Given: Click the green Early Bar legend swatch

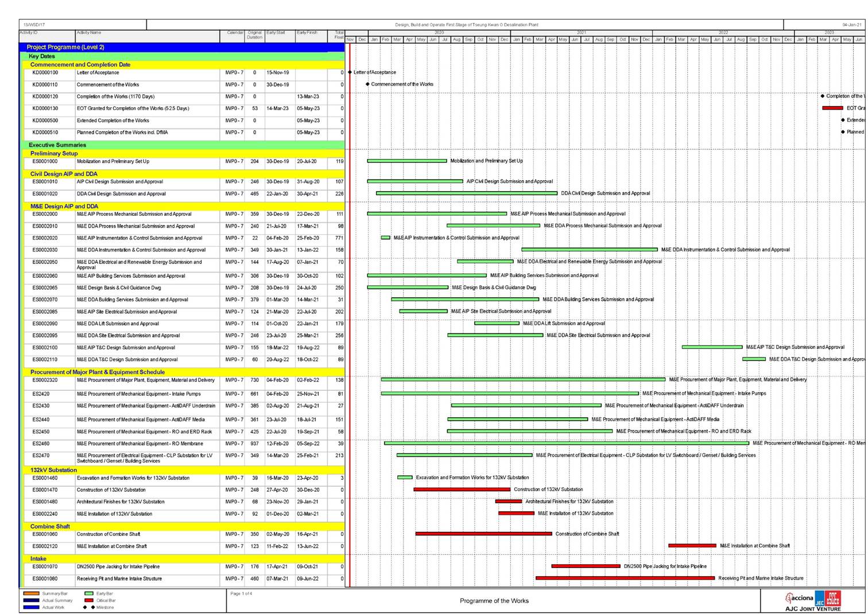Looking at the screenshot, I should tap(89, 593).
